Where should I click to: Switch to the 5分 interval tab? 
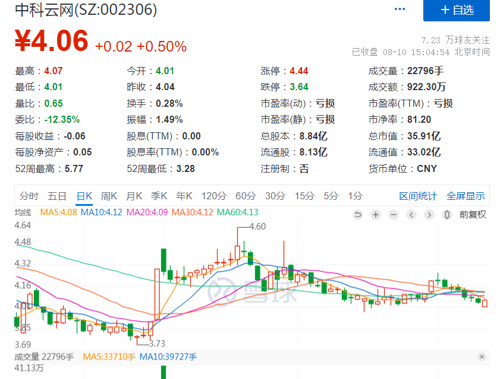click(x=331, y=196)
